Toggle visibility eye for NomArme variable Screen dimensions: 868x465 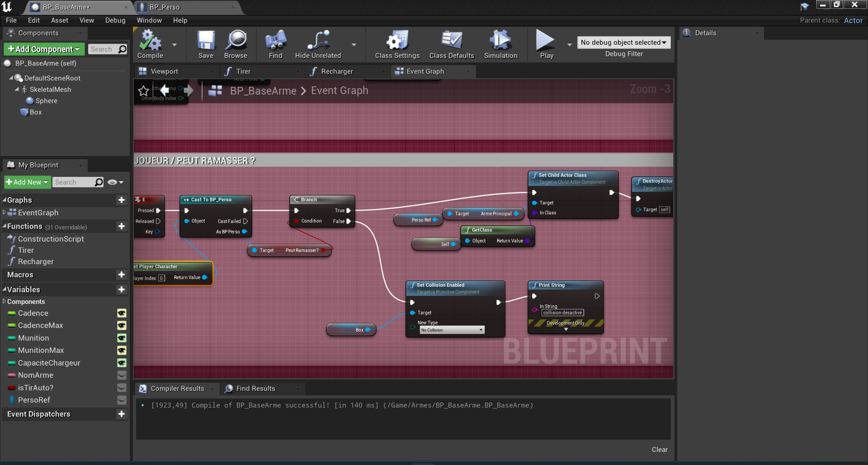122,375
